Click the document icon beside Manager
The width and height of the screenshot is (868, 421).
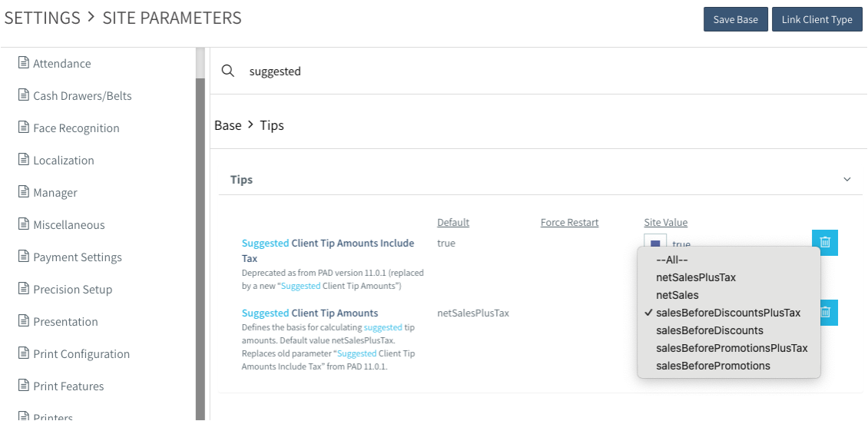(x=24, y=192)
